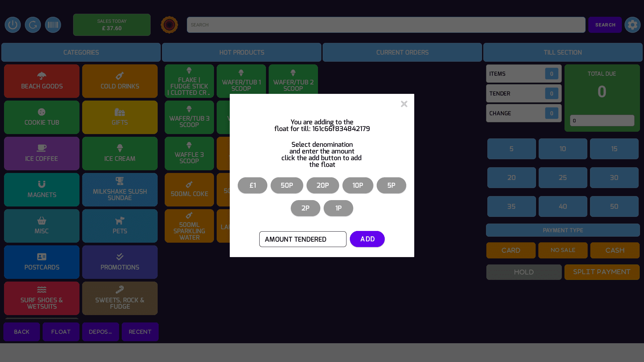Image resolution: width=644 pixels, height=362 pixels.
Task: Open the barcode scanner icon
Action: [x=53, y=25]
